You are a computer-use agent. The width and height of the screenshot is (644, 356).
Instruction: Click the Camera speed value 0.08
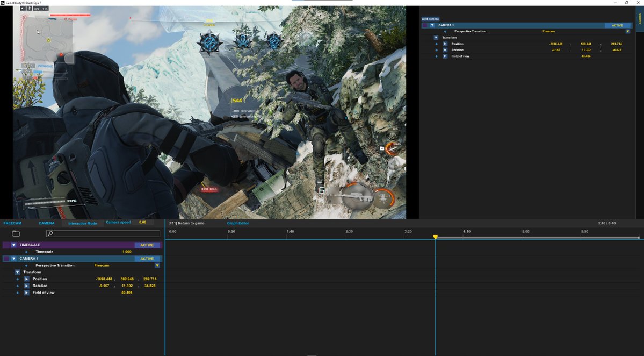[x=142, y=223]
